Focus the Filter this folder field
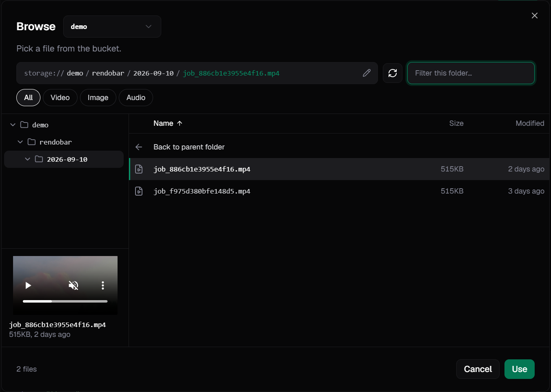551x392 pixels. click(471, 73)
